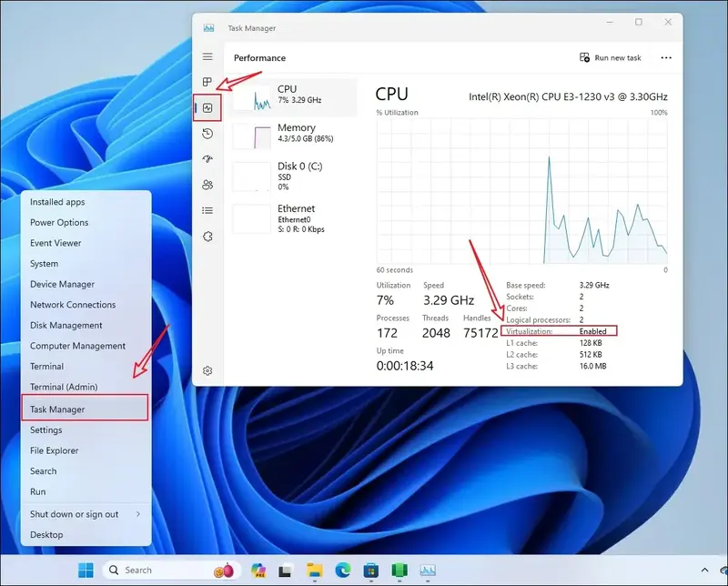Screen dimensions: 728x586
Task: Open the App history page icon
Action: pos(207,134)
